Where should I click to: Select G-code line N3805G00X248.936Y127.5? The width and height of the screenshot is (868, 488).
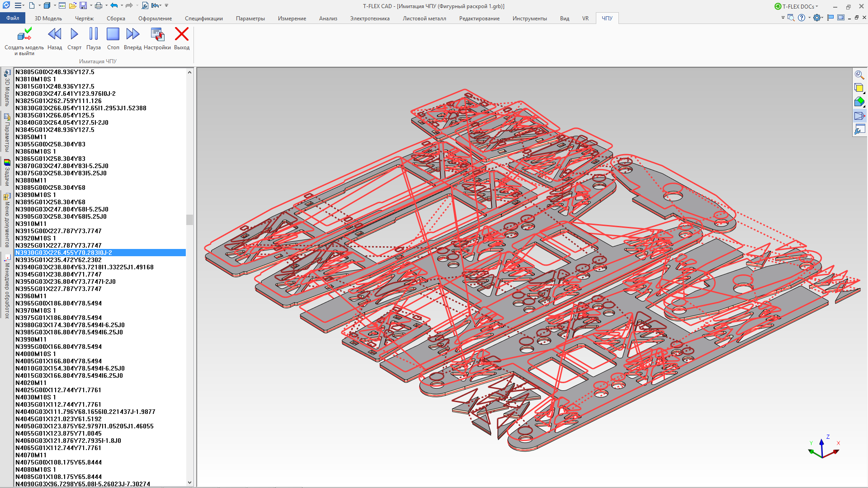pyautogui.click(x=100, y=72)
